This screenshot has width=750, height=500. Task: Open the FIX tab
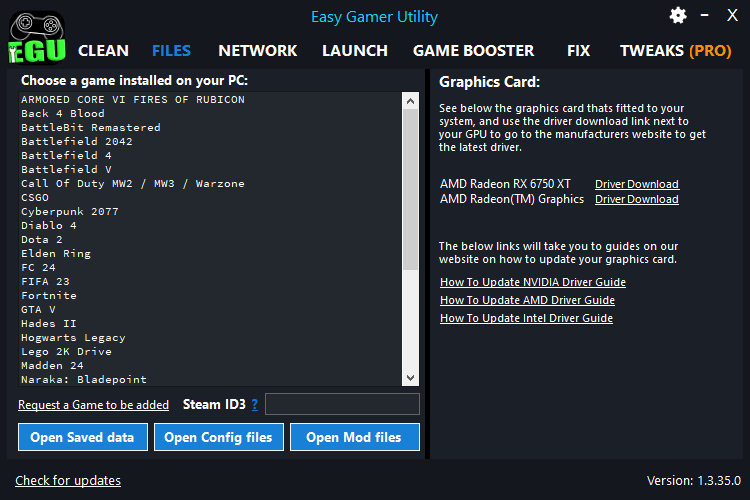[x=578, y=51]
